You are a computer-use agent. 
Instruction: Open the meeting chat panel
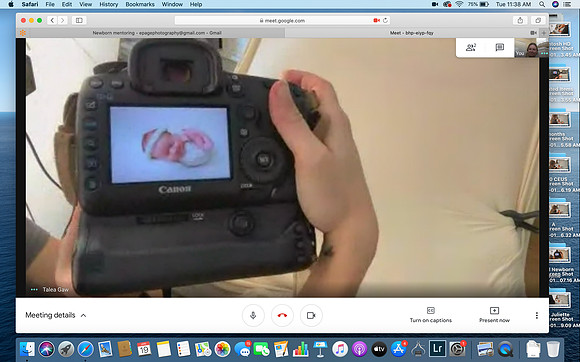[500, 47]
